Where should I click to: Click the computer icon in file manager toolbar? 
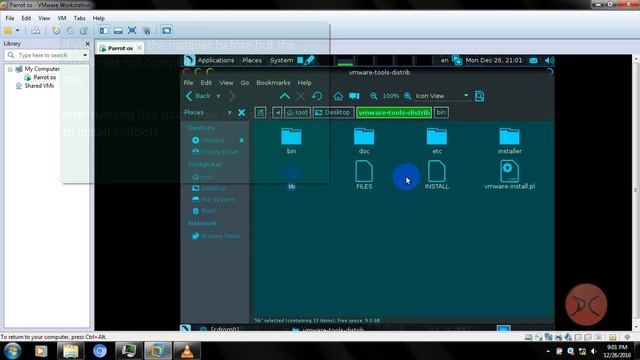click(x=354, y=96)
